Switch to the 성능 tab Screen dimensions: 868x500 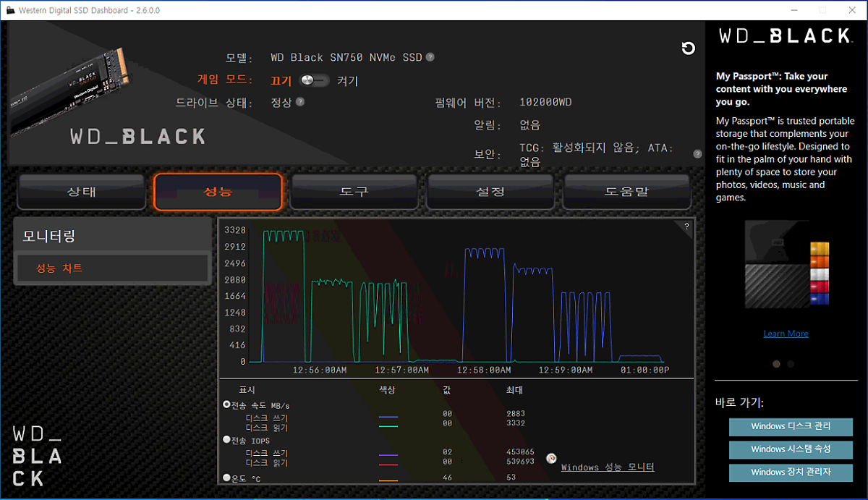coord(218,192)
